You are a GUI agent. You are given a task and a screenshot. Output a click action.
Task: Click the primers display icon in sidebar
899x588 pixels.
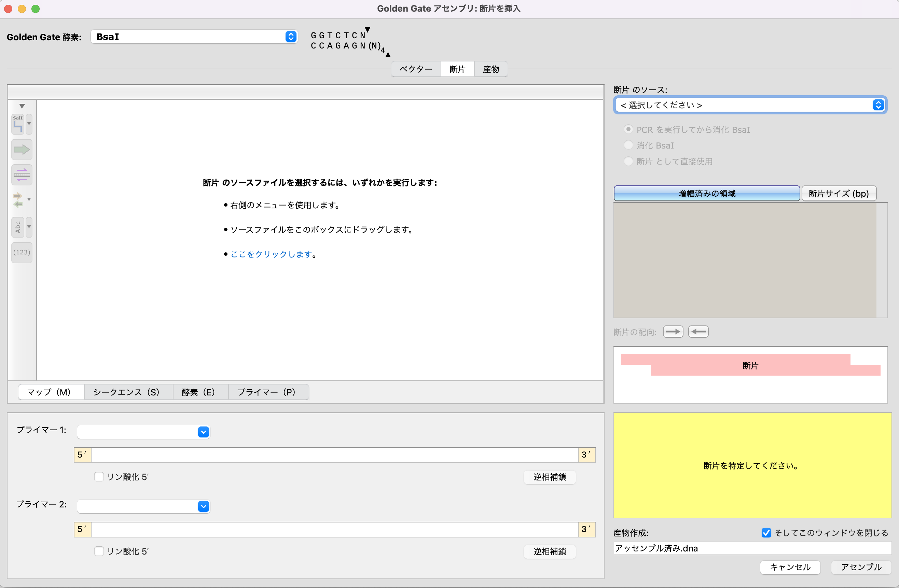(x=22, y=175)
